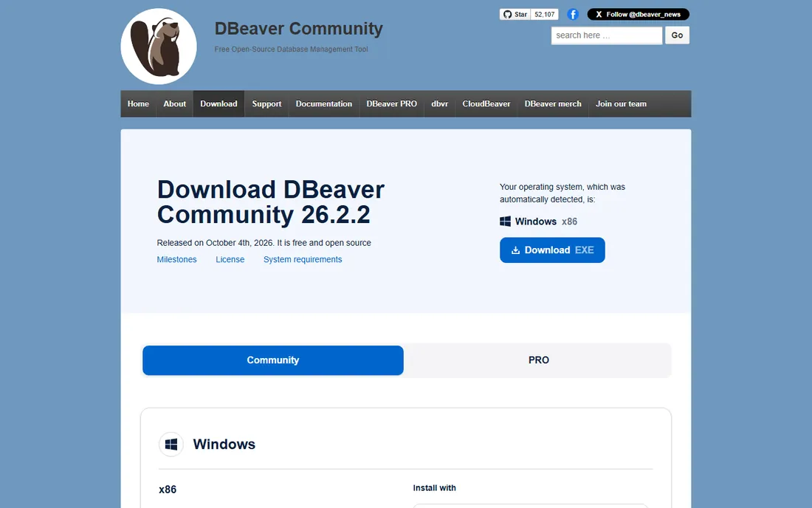Click the Released on October 4th text

click(264, 243)
